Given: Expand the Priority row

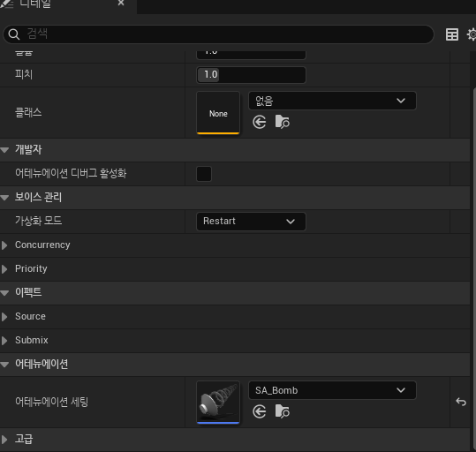Looking at the screenshot, I should coord(4,269).
